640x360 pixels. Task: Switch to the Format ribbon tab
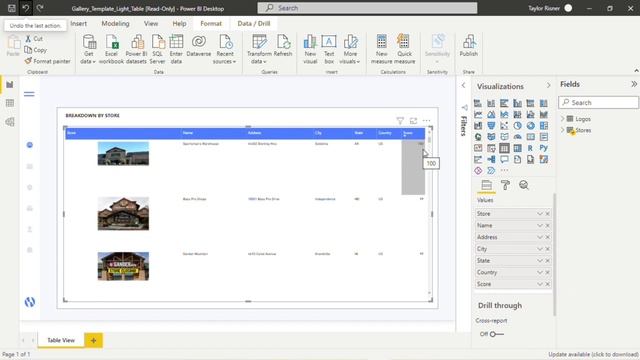point(211,24)
